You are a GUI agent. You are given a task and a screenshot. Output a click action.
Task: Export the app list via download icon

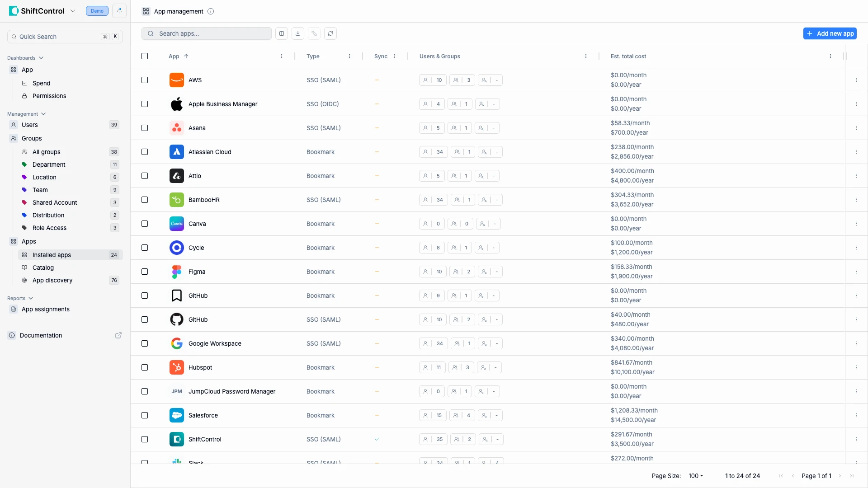pos(297,33)
